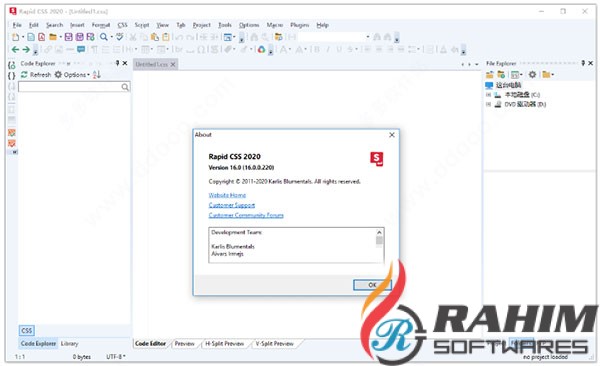
Task: Select 这台电脑 in File Explorer tree
Action: click(508, 85)
